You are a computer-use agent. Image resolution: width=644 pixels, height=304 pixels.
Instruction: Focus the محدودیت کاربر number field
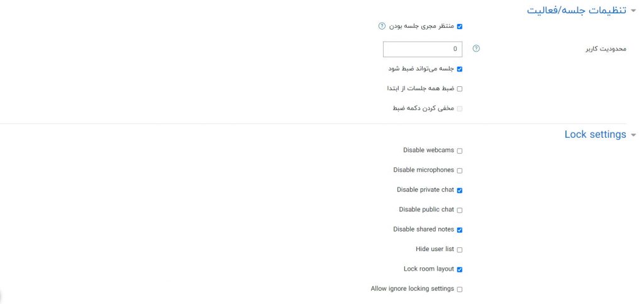tap(423, 49)
